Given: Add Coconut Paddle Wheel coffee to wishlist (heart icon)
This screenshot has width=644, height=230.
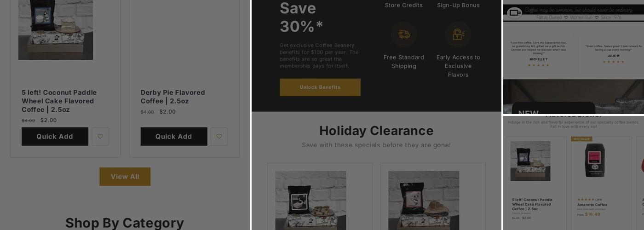Looking at the screenshot, I should pos(100,137).
